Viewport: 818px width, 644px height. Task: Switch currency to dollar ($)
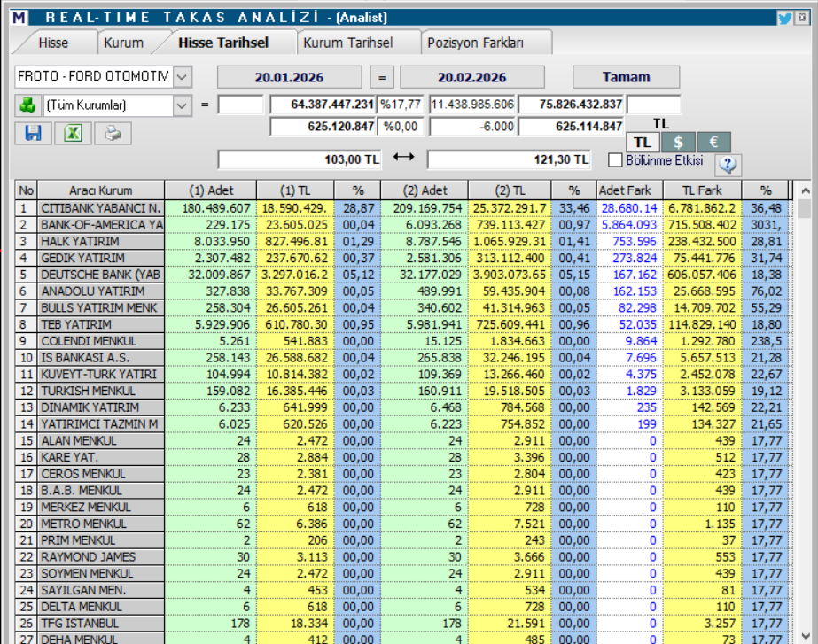pyautogui.click(x=678, y=142)
